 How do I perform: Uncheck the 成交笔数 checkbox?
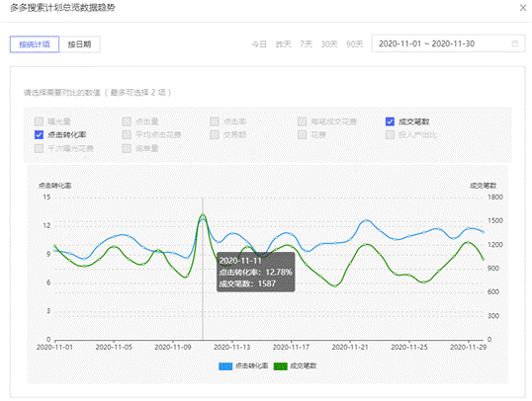click(390, 121)
